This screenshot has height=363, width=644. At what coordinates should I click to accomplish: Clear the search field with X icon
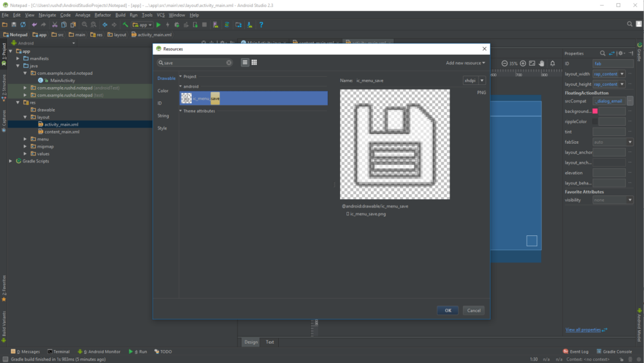point(229,63)
